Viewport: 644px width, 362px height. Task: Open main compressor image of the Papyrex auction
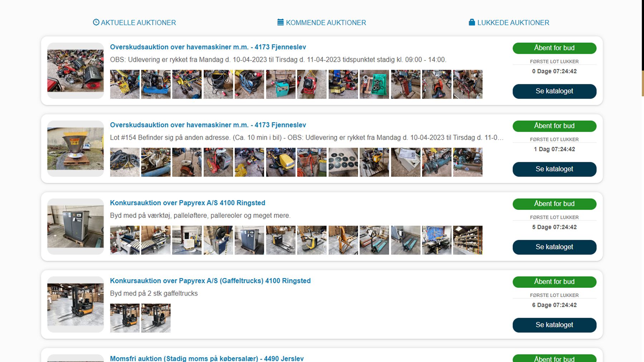click(x=75, y=227)
